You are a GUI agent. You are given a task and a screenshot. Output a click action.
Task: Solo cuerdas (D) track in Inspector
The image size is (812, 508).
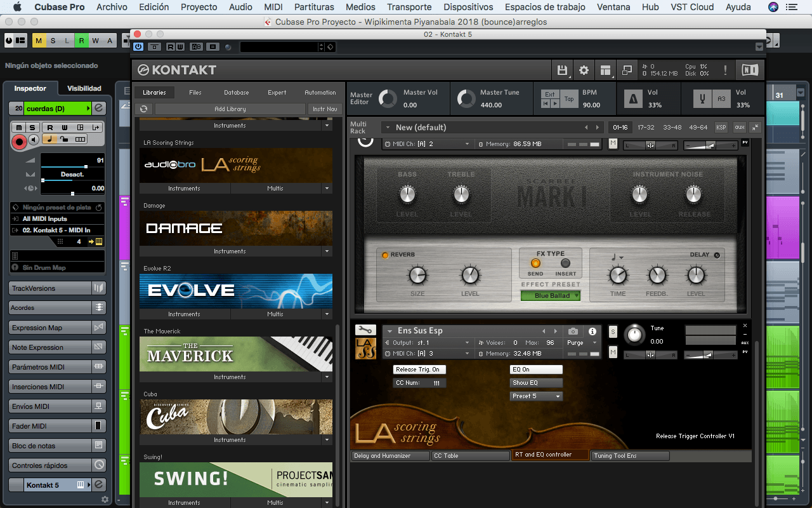(x=33, y=128)
